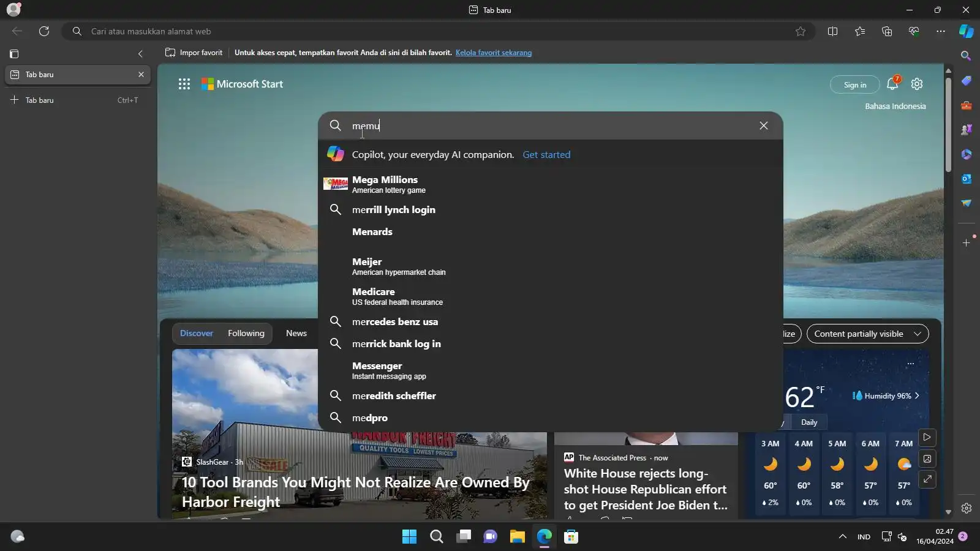This screenshot has height=551, width=980.
Task: Click Get started for Copilot
Action: [546, 155]
